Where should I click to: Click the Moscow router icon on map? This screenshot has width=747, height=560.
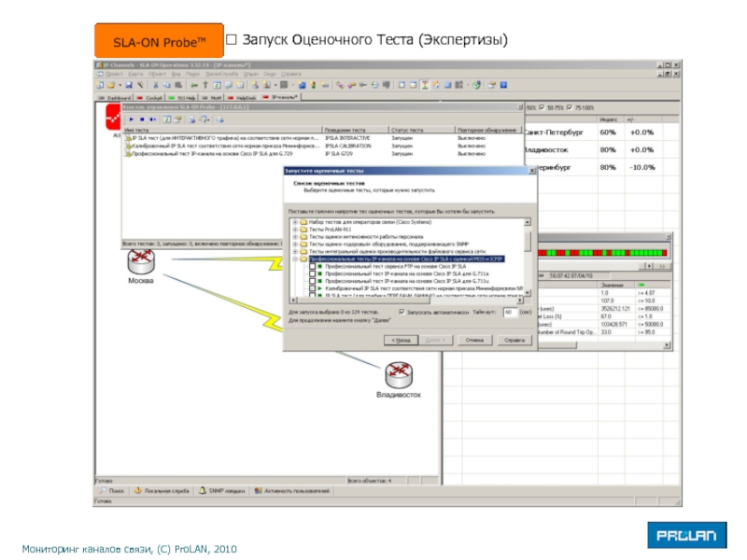141,261
